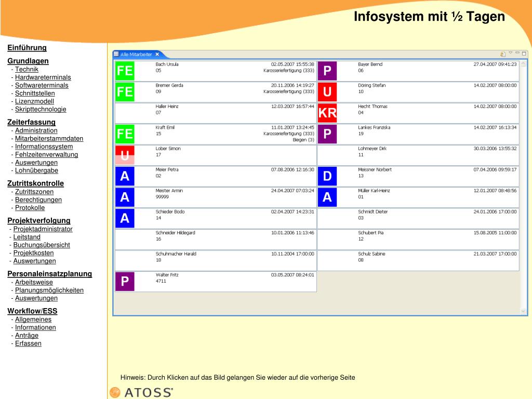
Task: Click the red KR badge of Hecht Thomas
Action: coord(327,113)
